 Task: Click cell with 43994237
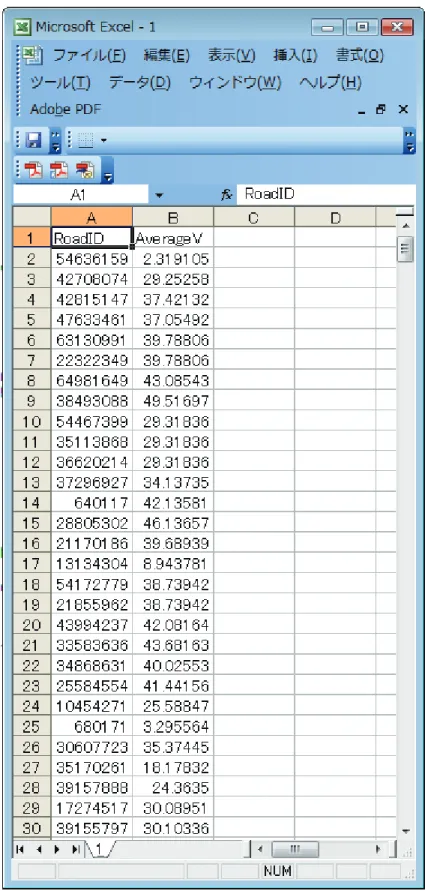(x=92, y=624)
